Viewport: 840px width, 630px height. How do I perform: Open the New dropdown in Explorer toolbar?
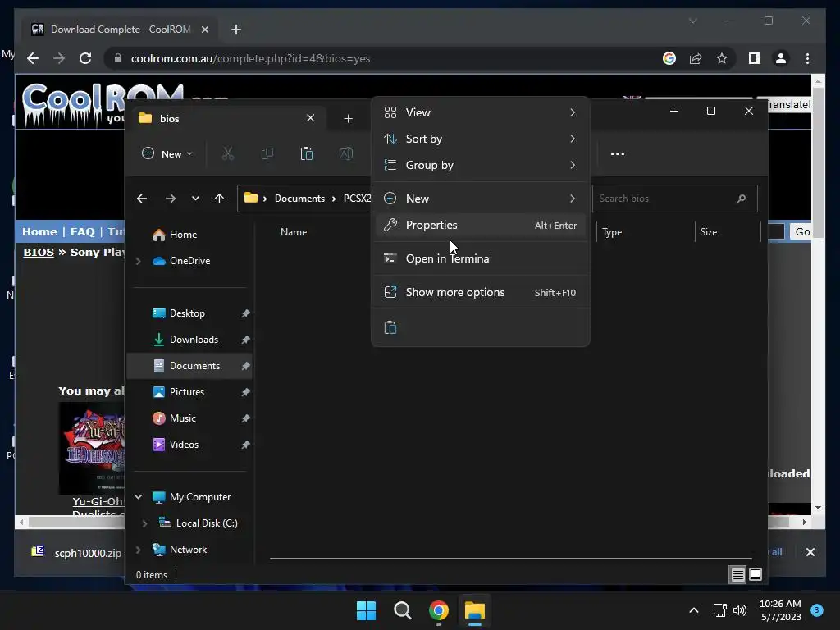click(167, 153)
